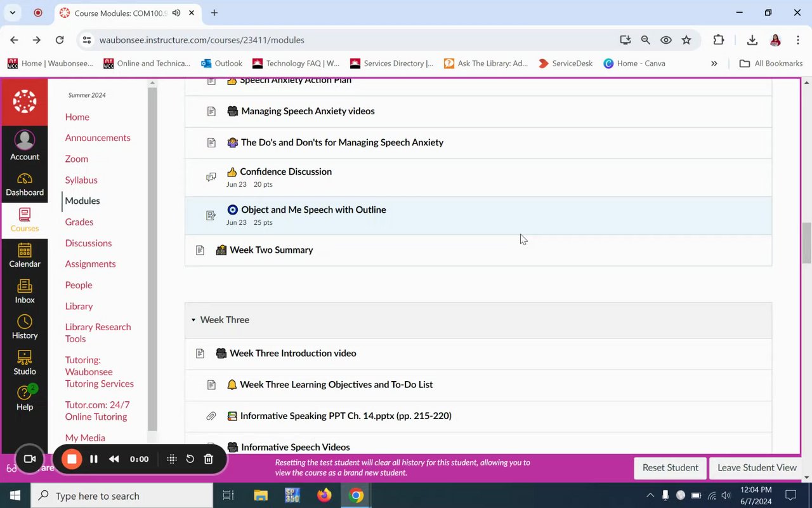Select Modules in the course menu
This screenshot has width=812, height=508.
point(82,201)
